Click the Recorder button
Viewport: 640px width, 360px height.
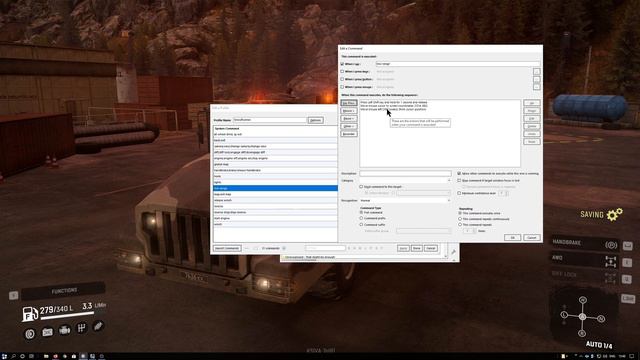tap(349, 134)
